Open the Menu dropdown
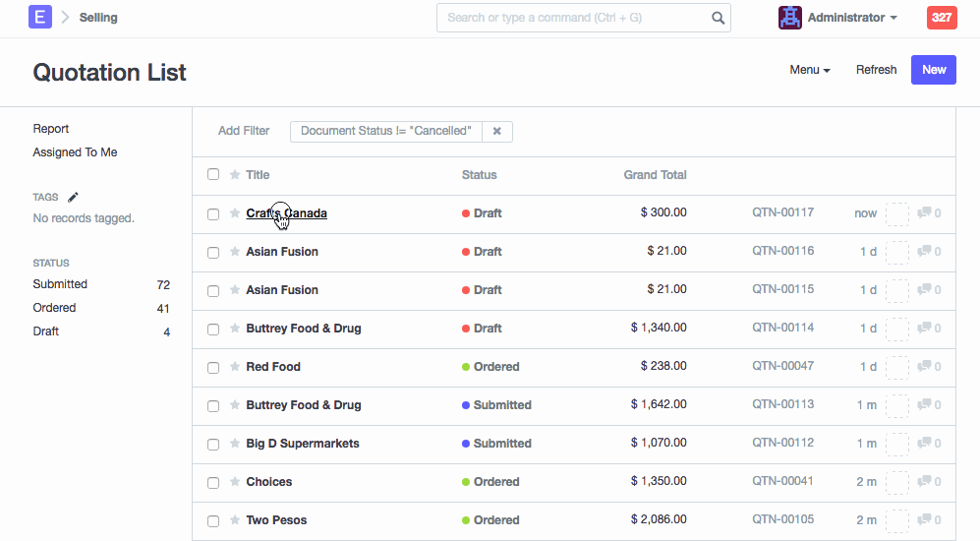The image size is (980, 541). click(x=809, y=70)
